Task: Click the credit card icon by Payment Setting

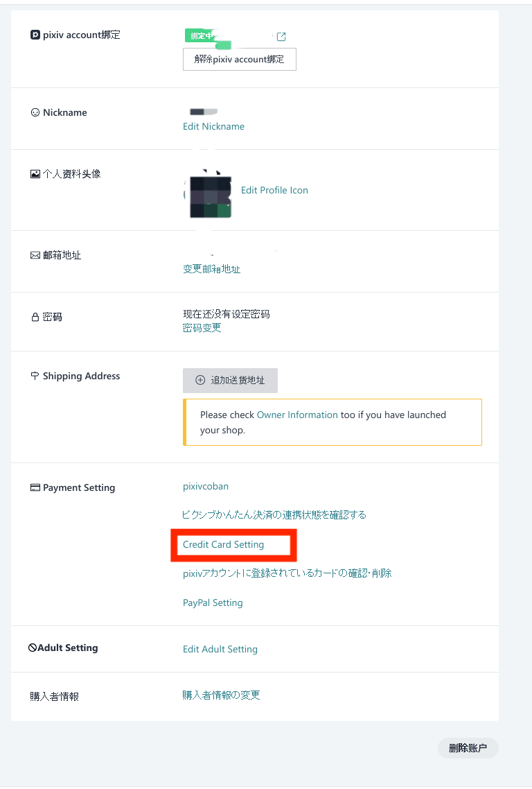Action: click(x=35, y=487)
